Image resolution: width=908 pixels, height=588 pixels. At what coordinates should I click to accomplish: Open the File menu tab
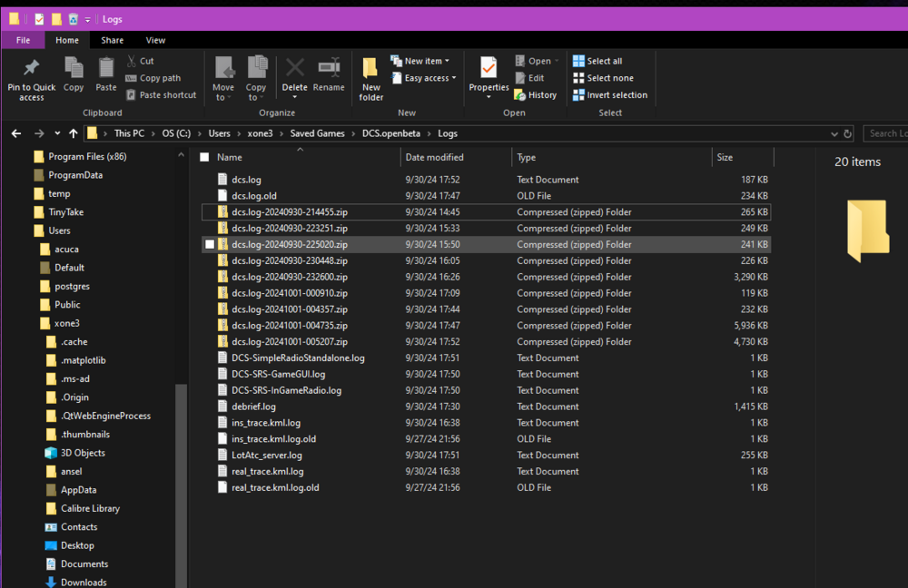(23, 40)
